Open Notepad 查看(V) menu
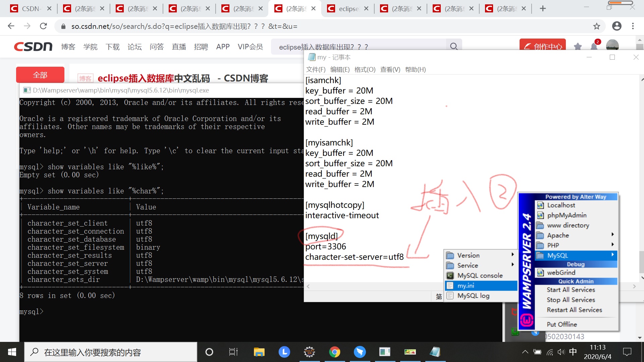Screen dimensions: 644x362 point(390,69)
